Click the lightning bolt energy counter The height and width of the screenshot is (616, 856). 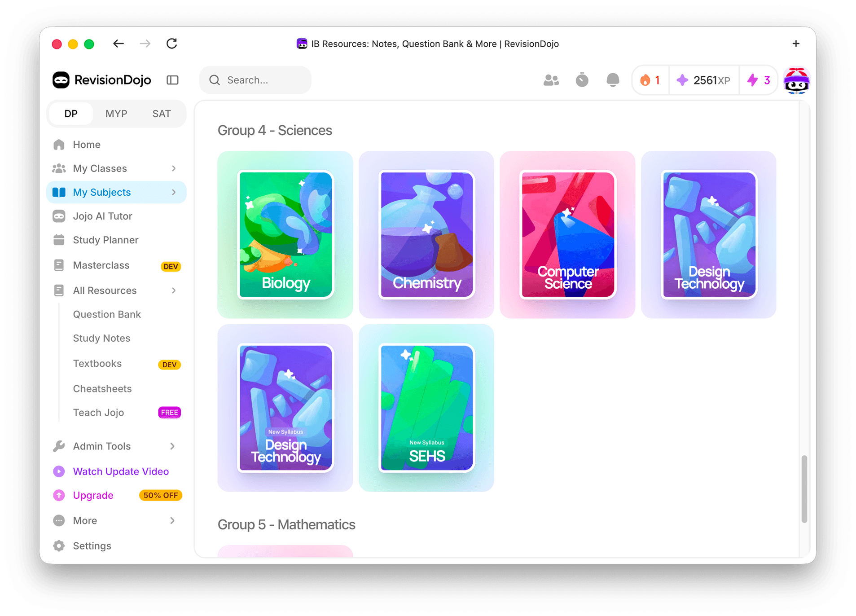[x=759, y=80]
